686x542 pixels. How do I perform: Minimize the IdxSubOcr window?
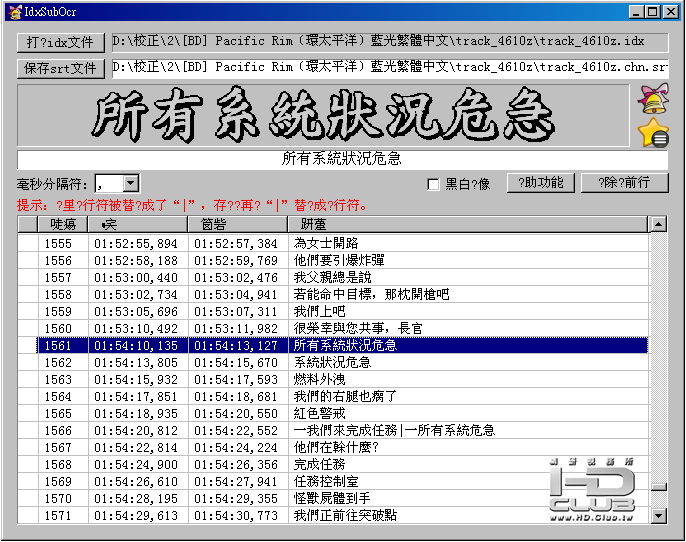637,12
